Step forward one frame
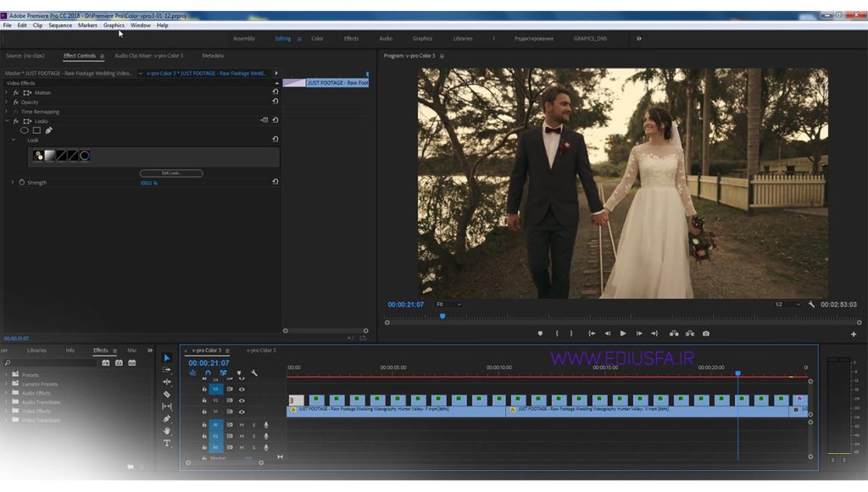This screenshot has height=492, width=868. click(x=639, y=334)
